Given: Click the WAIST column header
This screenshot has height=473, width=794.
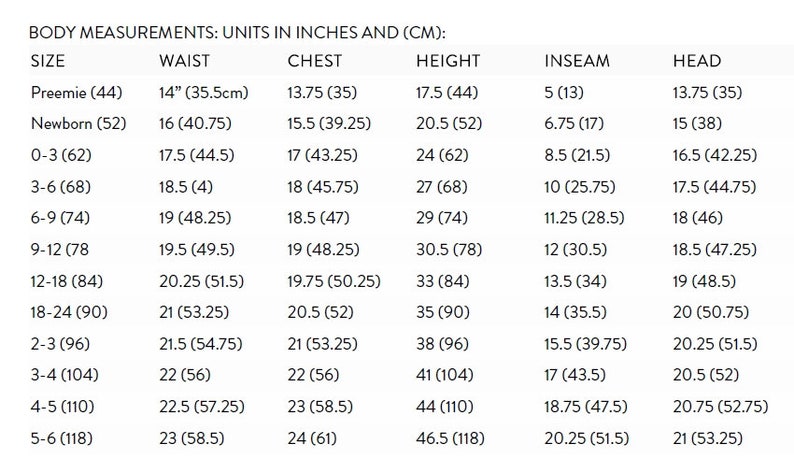Looking at the screenshot, I should click(184, 61).
